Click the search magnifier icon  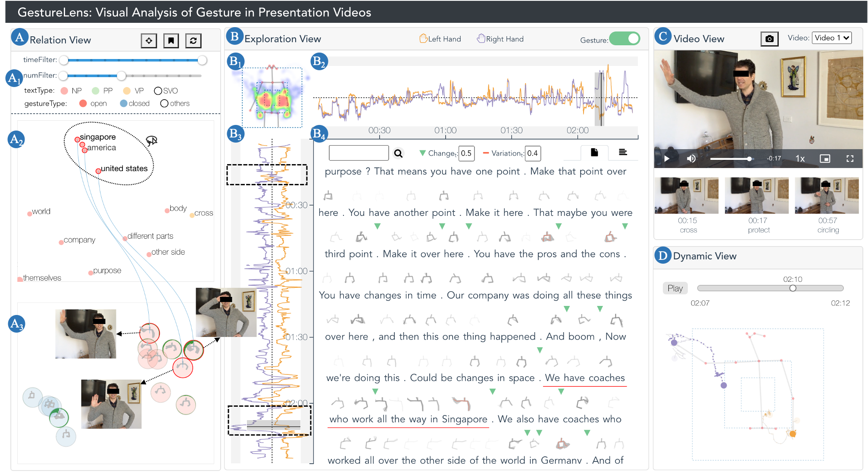point(398,153)
